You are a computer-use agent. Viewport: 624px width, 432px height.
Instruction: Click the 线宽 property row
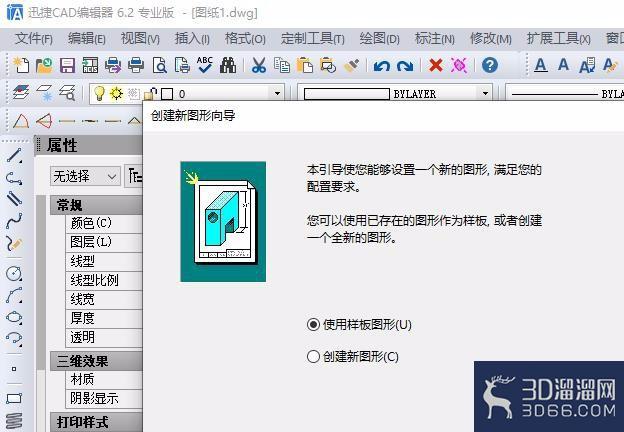(x=103, y=299)
